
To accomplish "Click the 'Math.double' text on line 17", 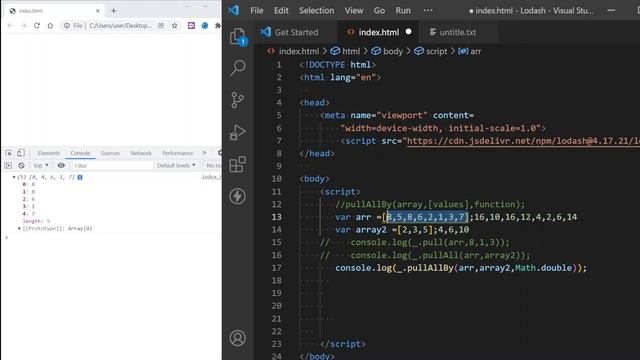I will coord(543,268).
